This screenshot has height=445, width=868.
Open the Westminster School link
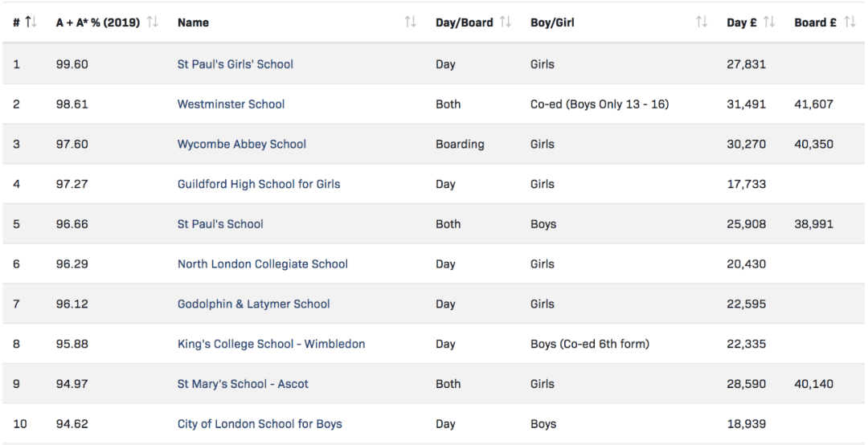point(231,104)
